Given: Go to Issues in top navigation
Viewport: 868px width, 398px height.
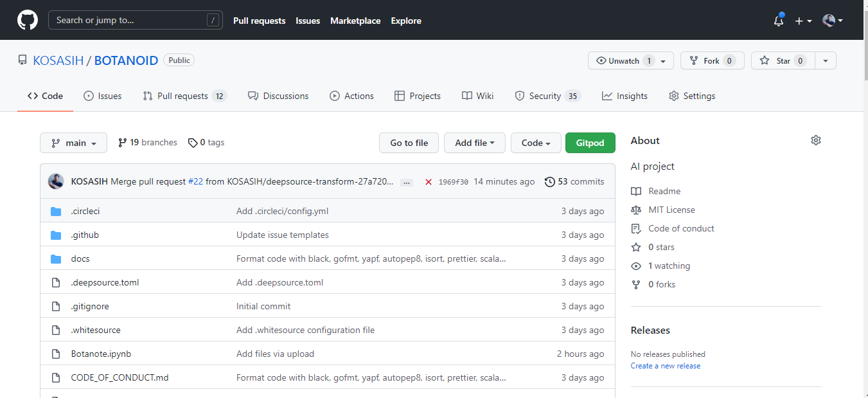Looking at the screenshot, I should coord(308,21).
